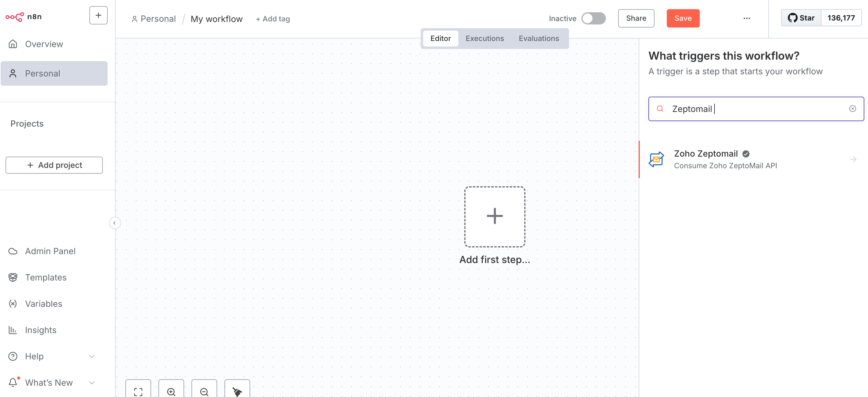Screen dimensions: 868x397
Task: Toggle the Inactive workflow switch
Action: tap(593, 18)
